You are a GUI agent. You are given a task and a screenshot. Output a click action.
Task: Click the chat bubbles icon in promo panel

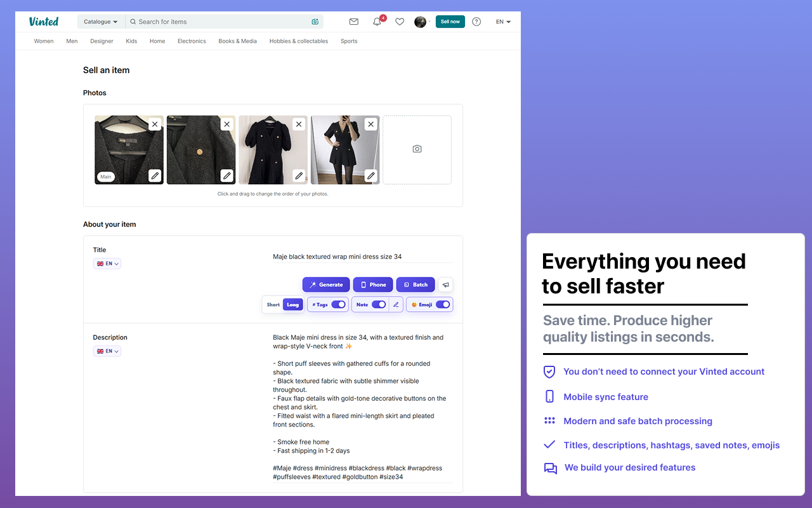tap(550, 469)
